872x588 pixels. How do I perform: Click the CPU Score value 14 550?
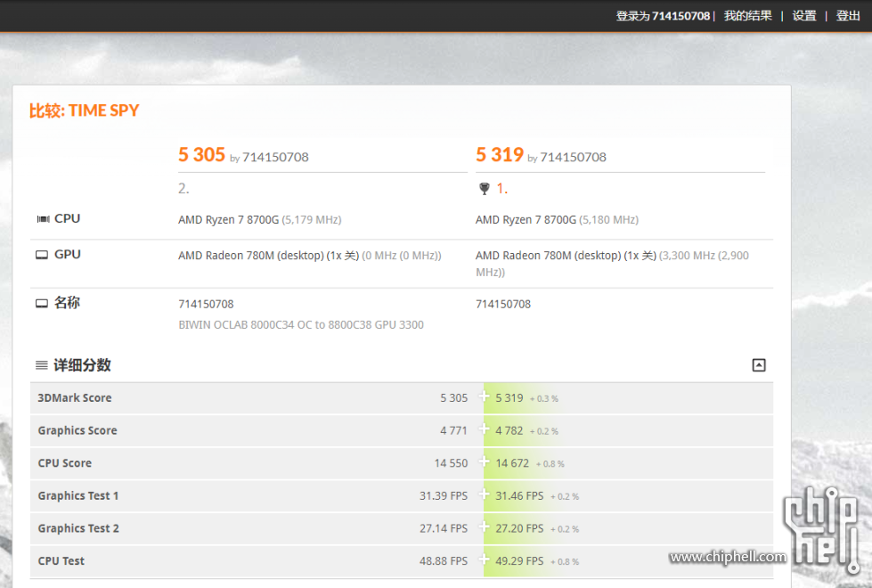pyautogui.click(x=451, y=463)
